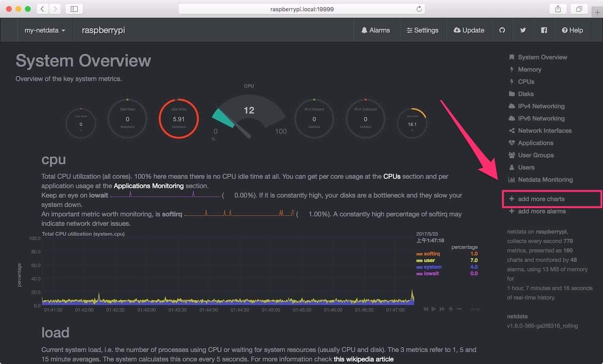Toggle the Safari sidebar button
Viewport: 603px width, 364px height.
[74, 8]
